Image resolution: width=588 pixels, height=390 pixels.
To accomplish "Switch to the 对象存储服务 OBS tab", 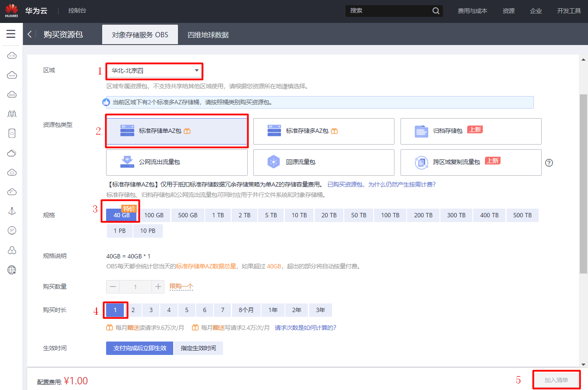I will click(x=140, y=35).
